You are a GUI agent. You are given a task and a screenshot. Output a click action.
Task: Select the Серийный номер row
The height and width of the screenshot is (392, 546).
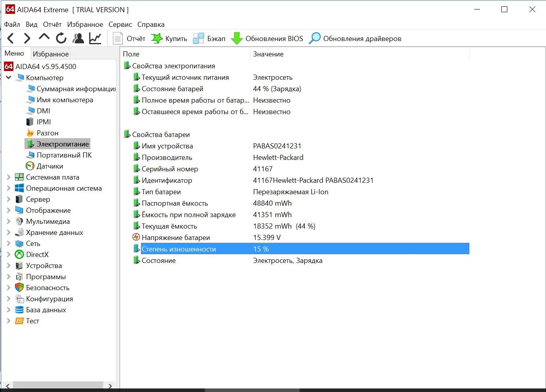click(x=301, y=169)
